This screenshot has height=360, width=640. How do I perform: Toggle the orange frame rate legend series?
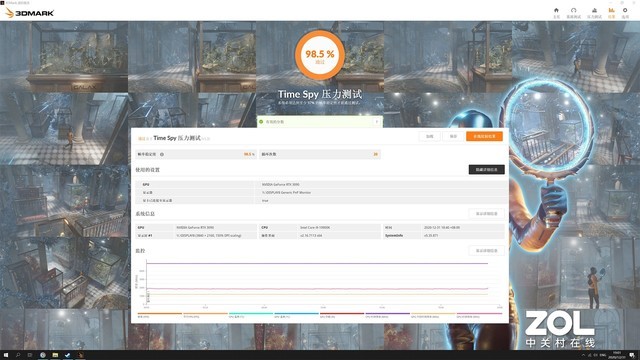(160, 315)
